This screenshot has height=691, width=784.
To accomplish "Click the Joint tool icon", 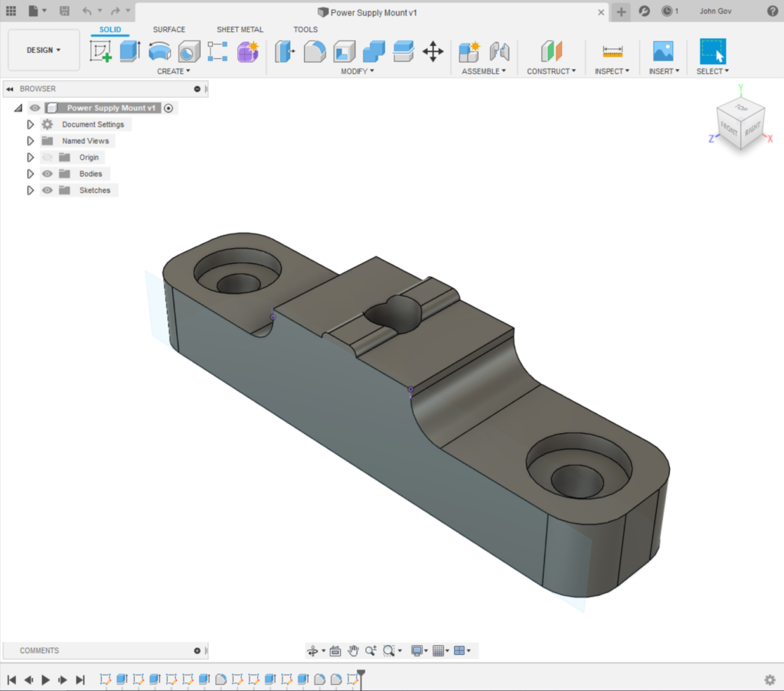I will click(x=499, y=51).
